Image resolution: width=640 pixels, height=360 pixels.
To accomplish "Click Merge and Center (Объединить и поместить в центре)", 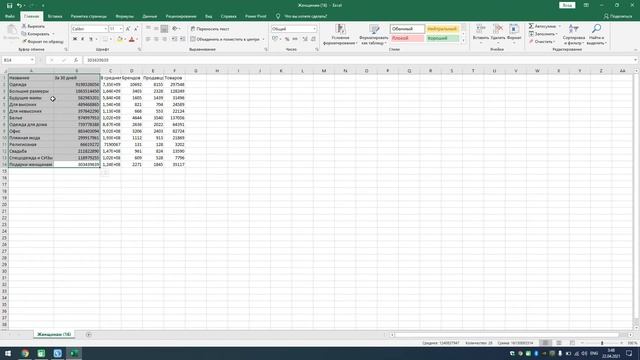I will (x=225, y=39).
